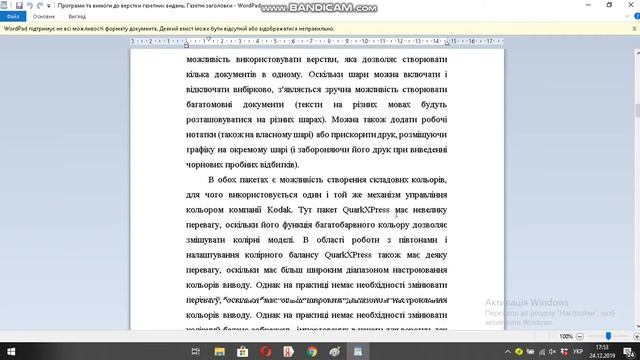This screenshot has height=360, width=640.
Task: Click the active WordPad taskbar button
Action: [x=358, y=351]
